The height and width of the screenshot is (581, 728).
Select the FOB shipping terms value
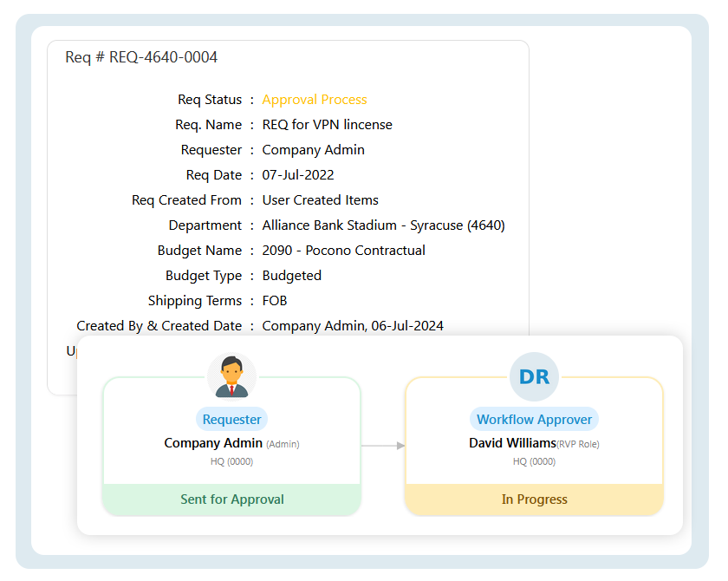[275, 300]
